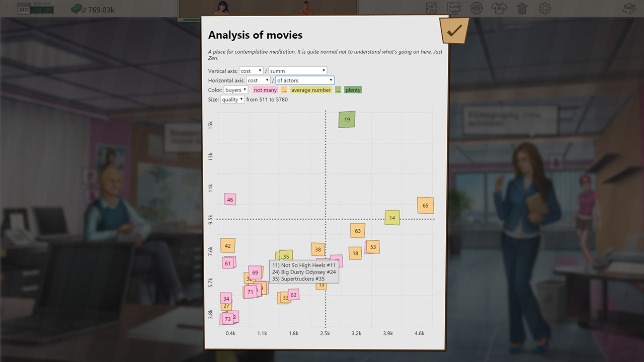Click movie marker 46 on the chart

(x=230, y=200)
